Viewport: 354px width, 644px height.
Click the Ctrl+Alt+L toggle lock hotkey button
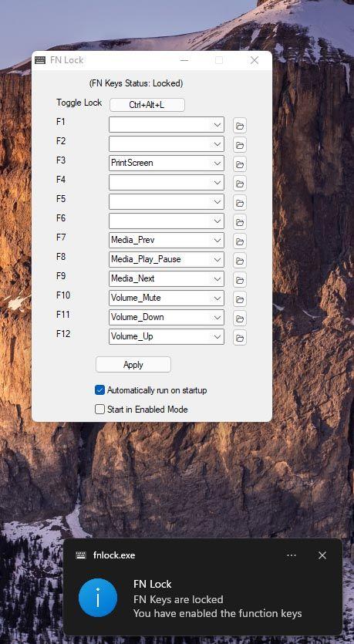point(147,105)
